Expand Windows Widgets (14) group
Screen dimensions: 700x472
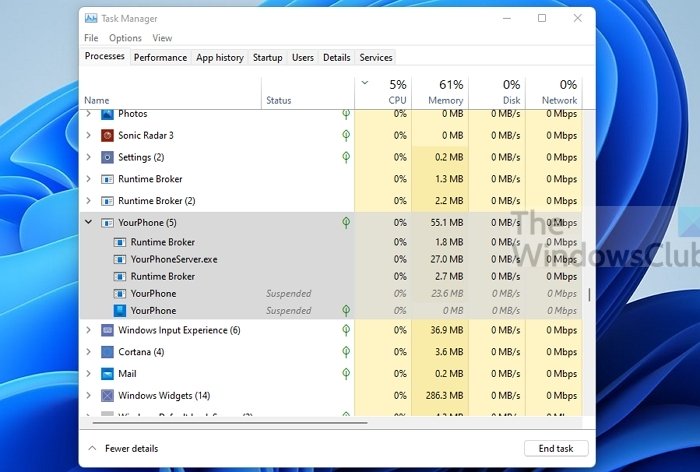(x=89, y=396)
